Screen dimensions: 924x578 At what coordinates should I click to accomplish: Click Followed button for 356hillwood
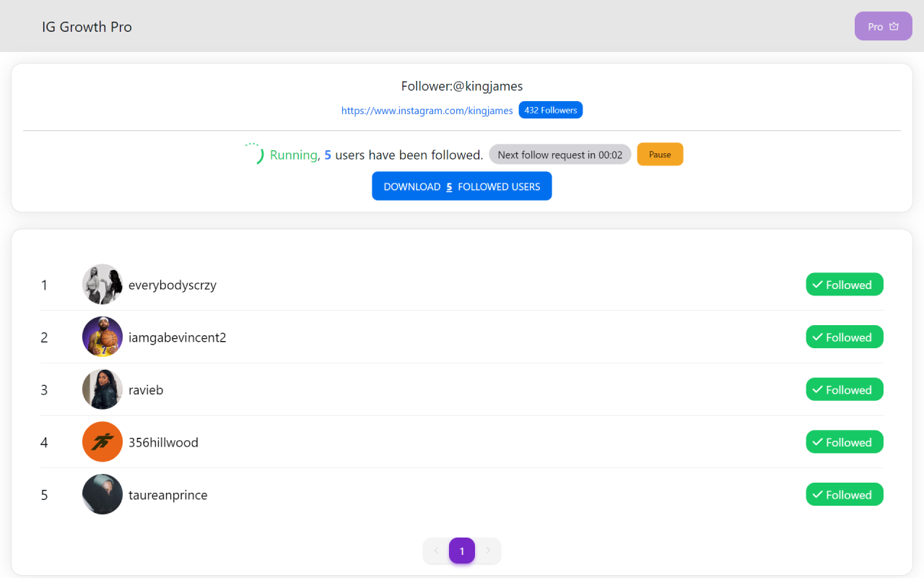pos(845,442)
